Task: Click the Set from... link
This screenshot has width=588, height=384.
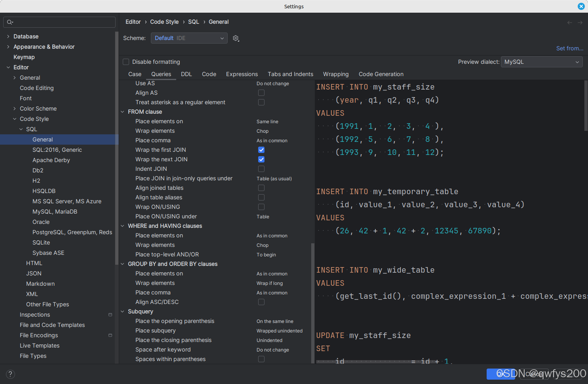Action: 570,48
